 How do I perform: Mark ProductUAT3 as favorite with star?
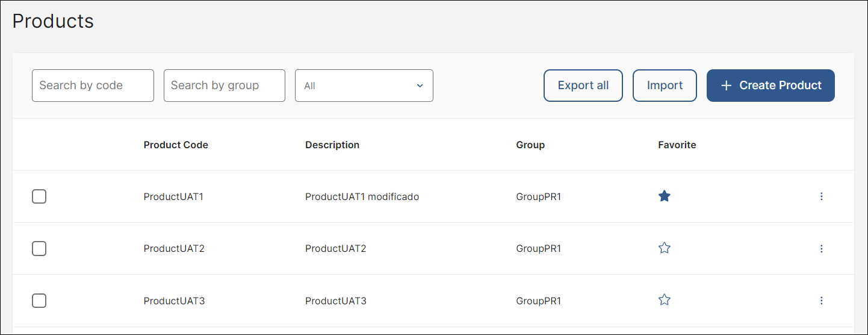tap(664, 300)
